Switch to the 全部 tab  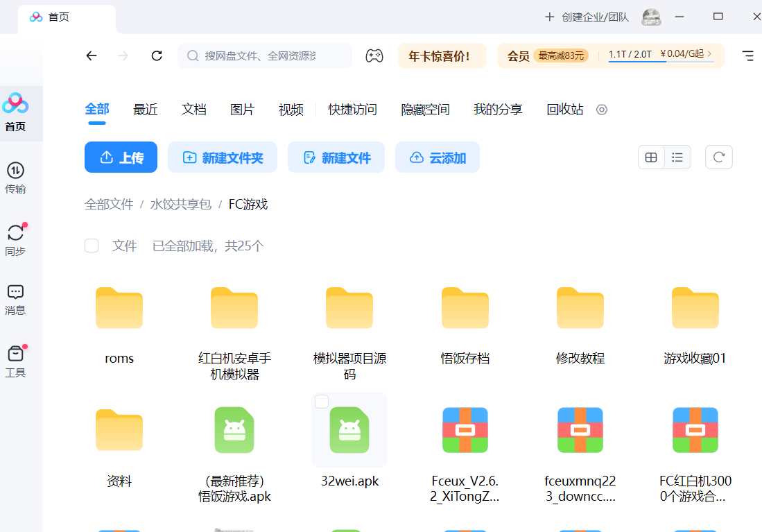coord(96,109)
